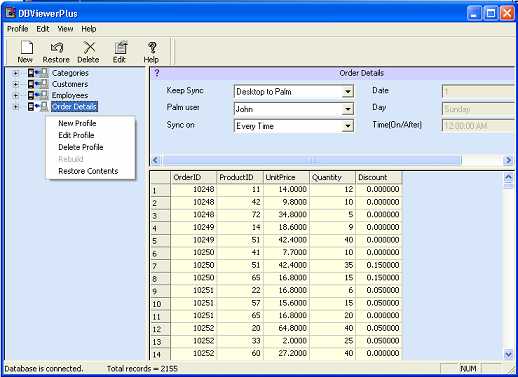Open the Sync on dropdown
518x377 pixels.
point(347,126)
